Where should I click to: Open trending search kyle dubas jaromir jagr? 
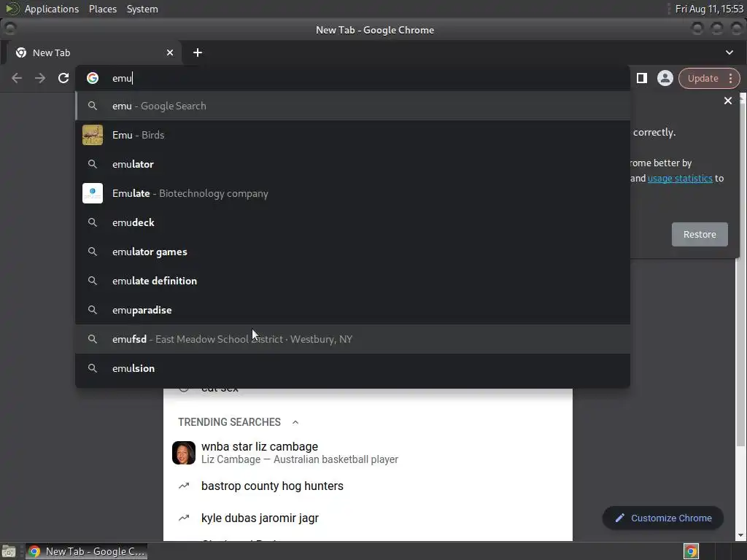(x=368, y=518)
